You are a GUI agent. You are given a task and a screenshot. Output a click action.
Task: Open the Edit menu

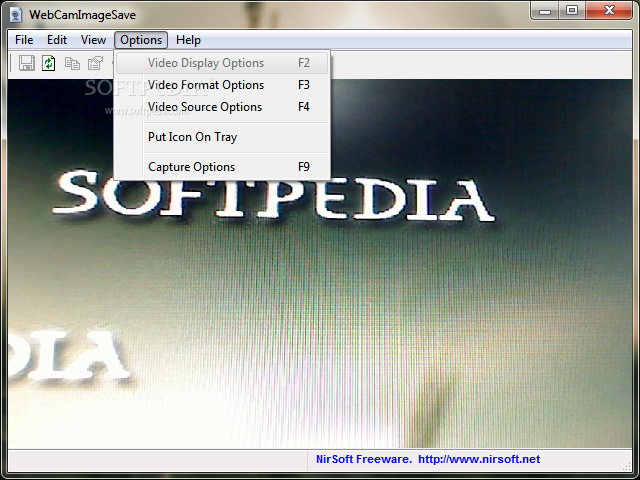point(57,40)
